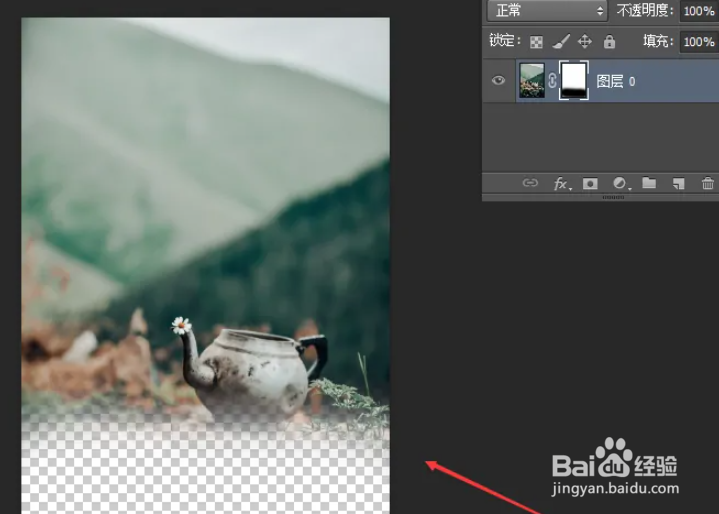This screenshot has height=514, width=719.
Task: Toggle lock transparent pixels icon
Action: [x=536, y=42]
